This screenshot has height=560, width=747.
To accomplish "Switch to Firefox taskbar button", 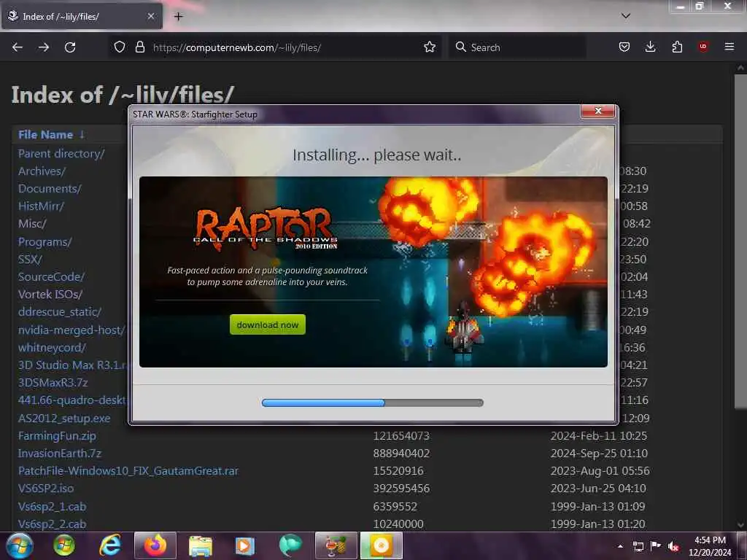I will (x=155, y=545).
